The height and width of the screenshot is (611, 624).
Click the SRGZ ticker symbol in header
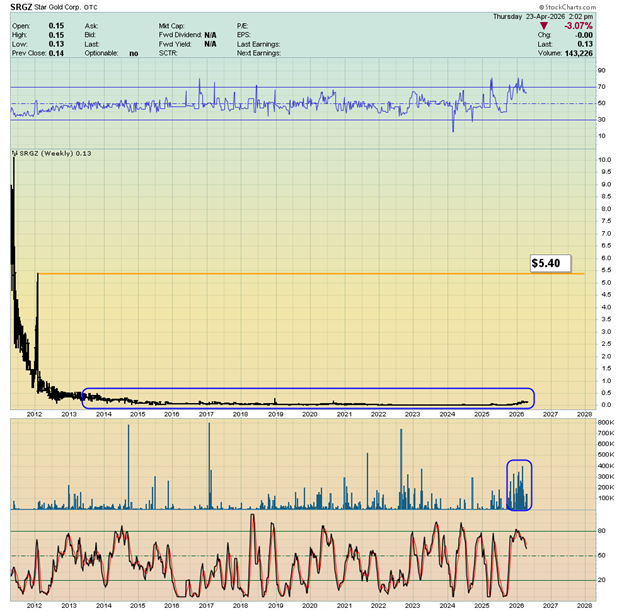coord(22,9)
